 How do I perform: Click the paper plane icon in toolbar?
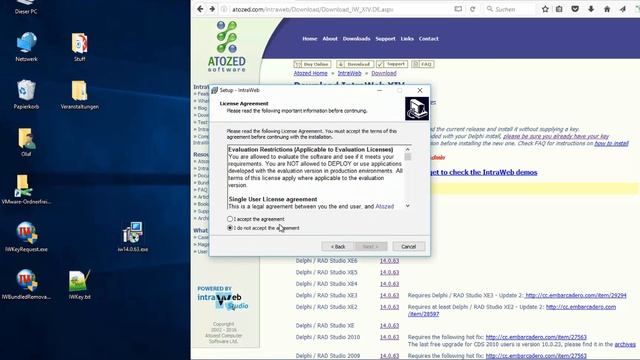click(x=622, y=9)
